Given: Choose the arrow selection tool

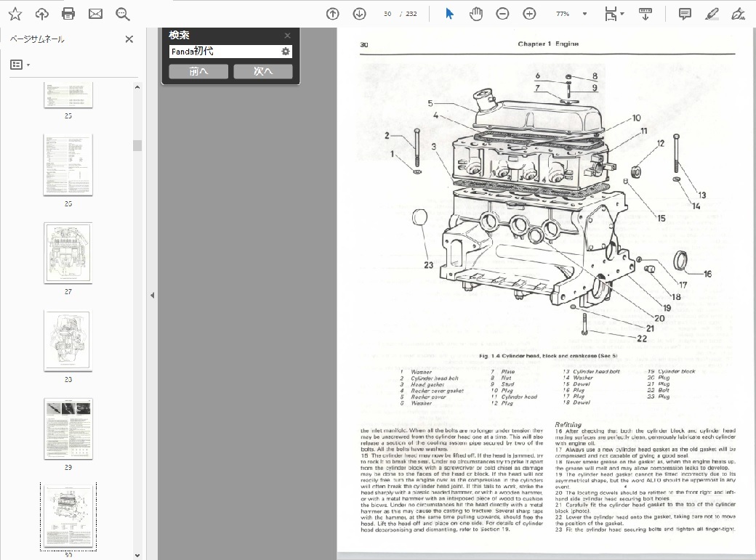Looking at the screenshot, I should tap(449, 14).
